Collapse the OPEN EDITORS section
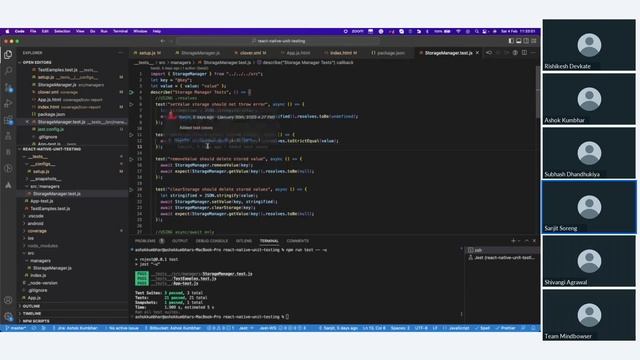This screenshot has height=360, width=640. click(x=36, y=62)
